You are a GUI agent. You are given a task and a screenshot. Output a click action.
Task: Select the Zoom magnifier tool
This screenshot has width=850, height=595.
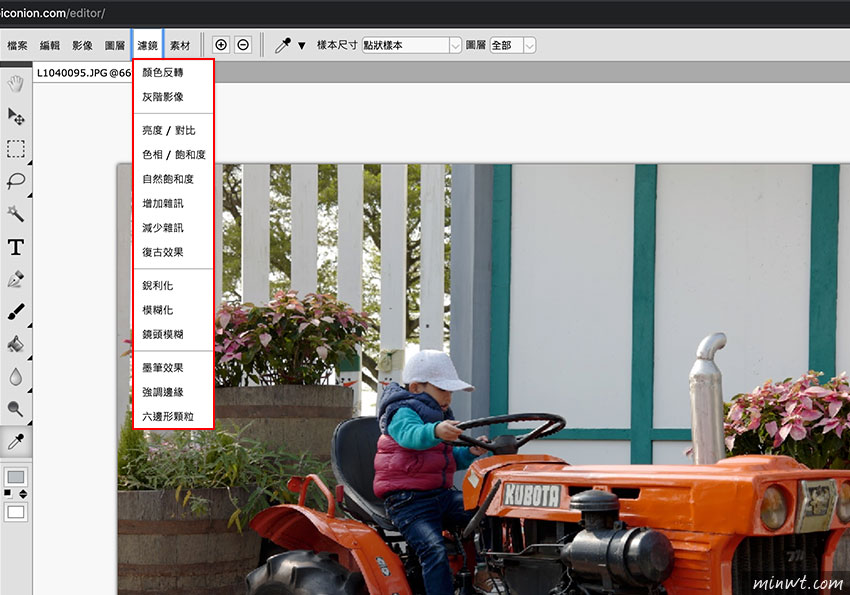16,409
